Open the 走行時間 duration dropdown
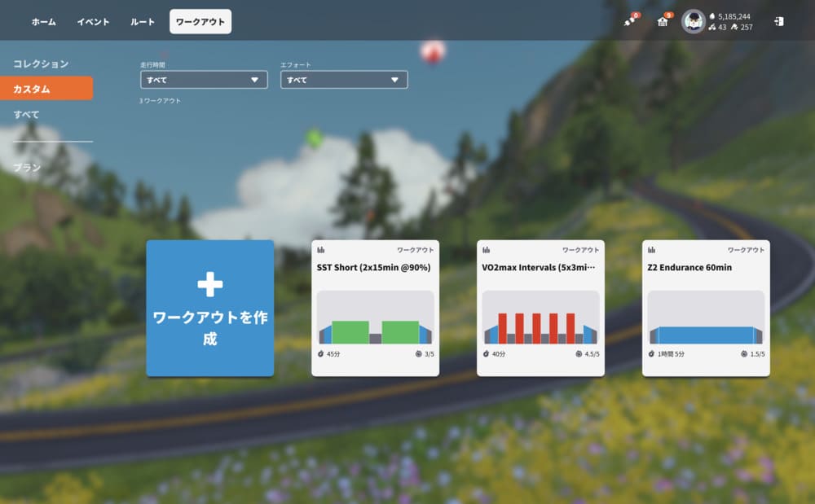This screenshot has width=815, height=504. [204, 80]
